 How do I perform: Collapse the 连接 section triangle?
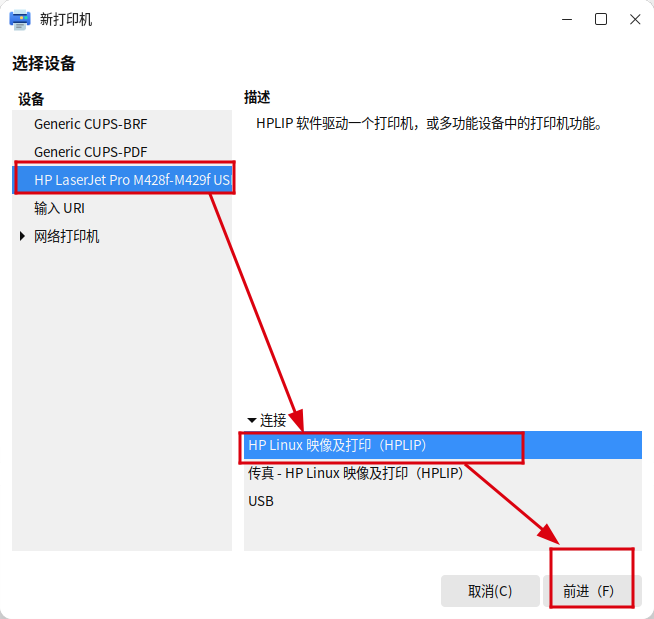252,421
